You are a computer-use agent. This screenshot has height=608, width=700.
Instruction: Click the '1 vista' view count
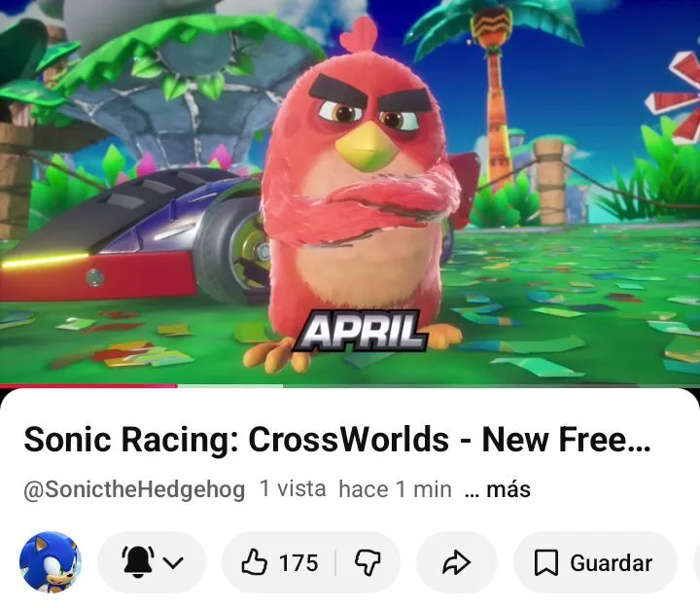coord(293,488)
